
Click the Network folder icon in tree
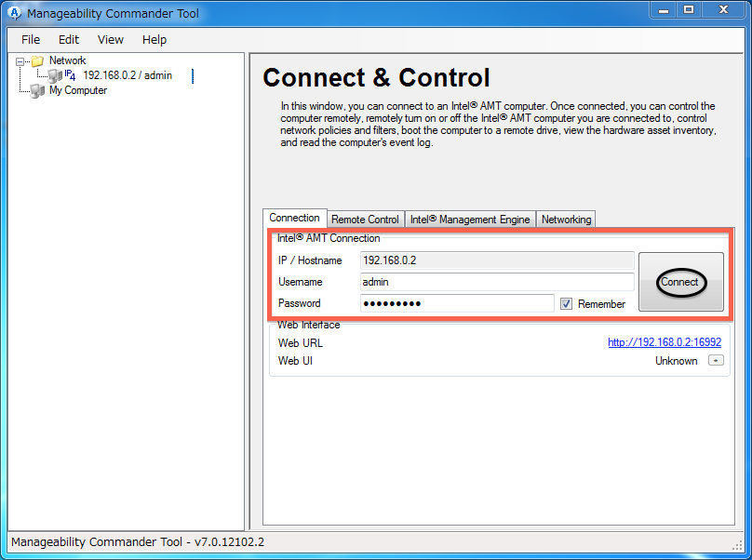[37, 60]
